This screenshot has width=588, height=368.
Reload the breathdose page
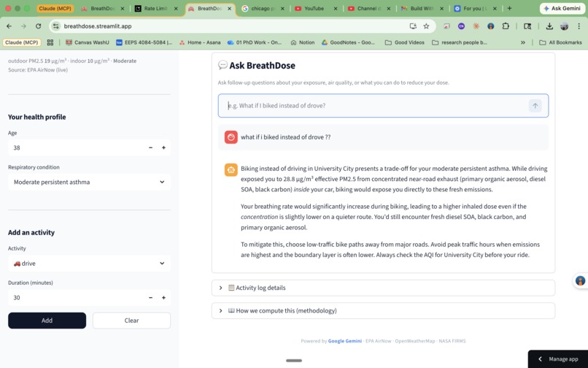pos(38,26)
